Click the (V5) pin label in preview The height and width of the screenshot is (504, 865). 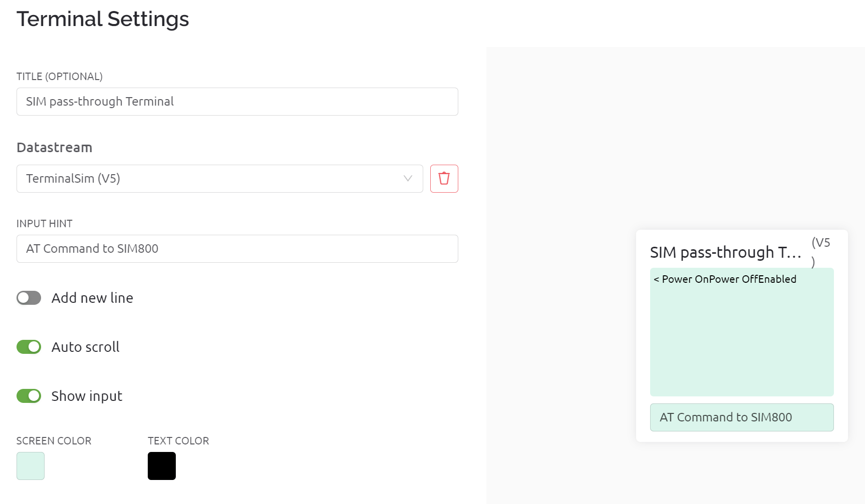pyautogui.click(x=821, y=252)
